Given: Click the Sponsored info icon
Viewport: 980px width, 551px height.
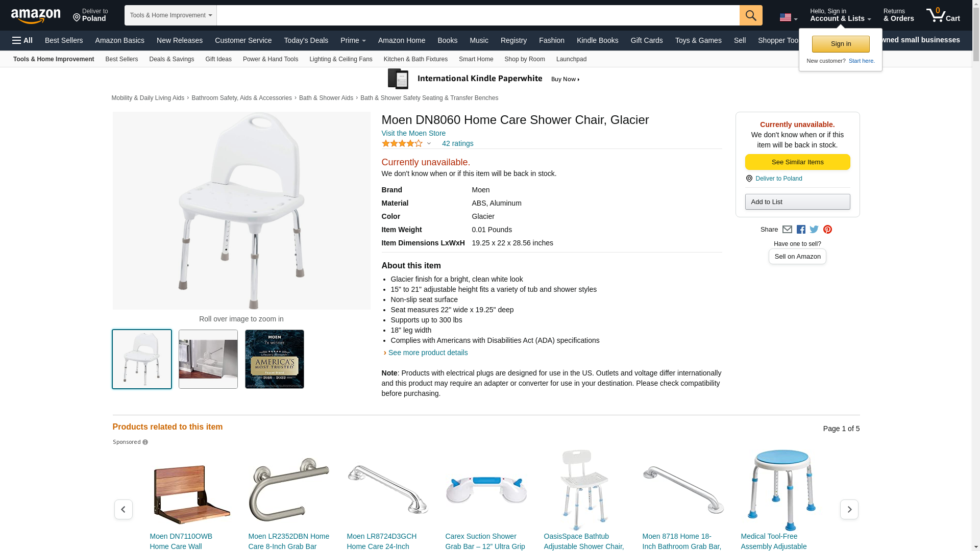Looking at the screenshot, I should click(145, 442).
